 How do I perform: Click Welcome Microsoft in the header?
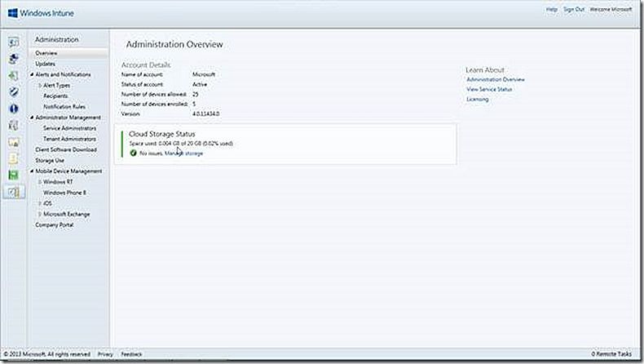pos(611,9)
